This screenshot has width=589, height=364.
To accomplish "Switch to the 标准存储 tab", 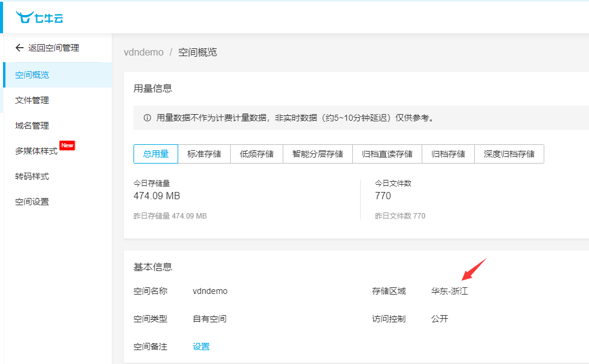I will (204, 154).
